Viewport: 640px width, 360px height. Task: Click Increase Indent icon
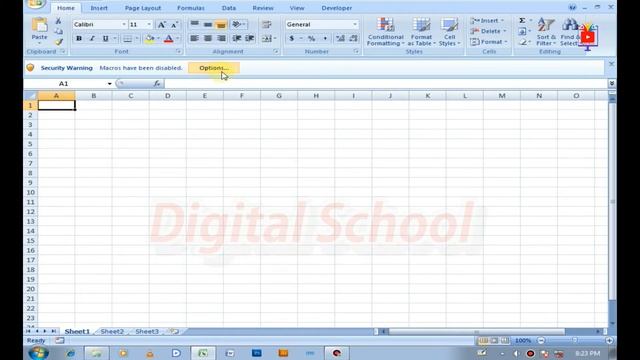[250, 38]
